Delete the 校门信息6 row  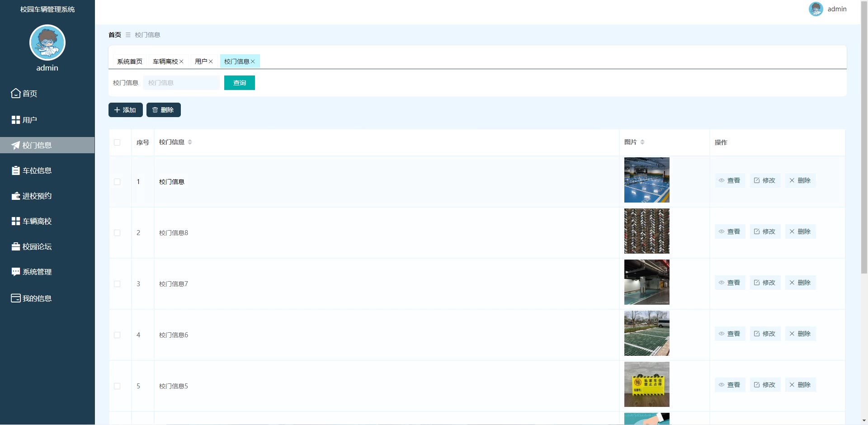tap(800, 334)
